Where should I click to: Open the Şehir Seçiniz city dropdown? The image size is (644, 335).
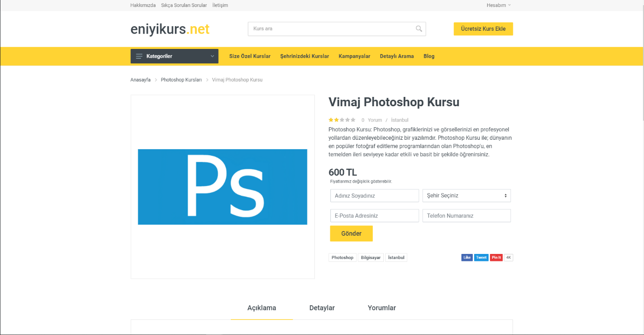click(x=466, y=196)
